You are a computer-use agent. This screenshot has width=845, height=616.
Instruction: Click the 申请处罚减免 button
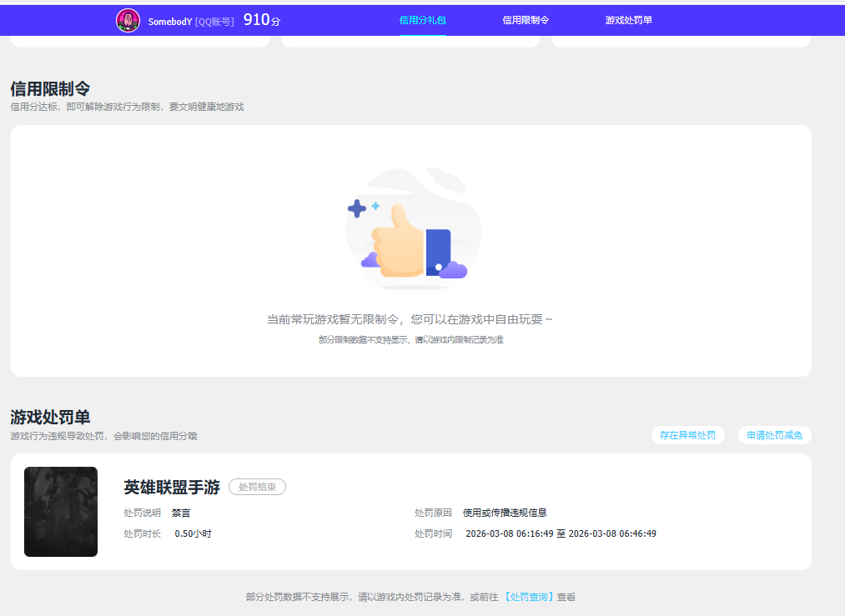[774, 435]
